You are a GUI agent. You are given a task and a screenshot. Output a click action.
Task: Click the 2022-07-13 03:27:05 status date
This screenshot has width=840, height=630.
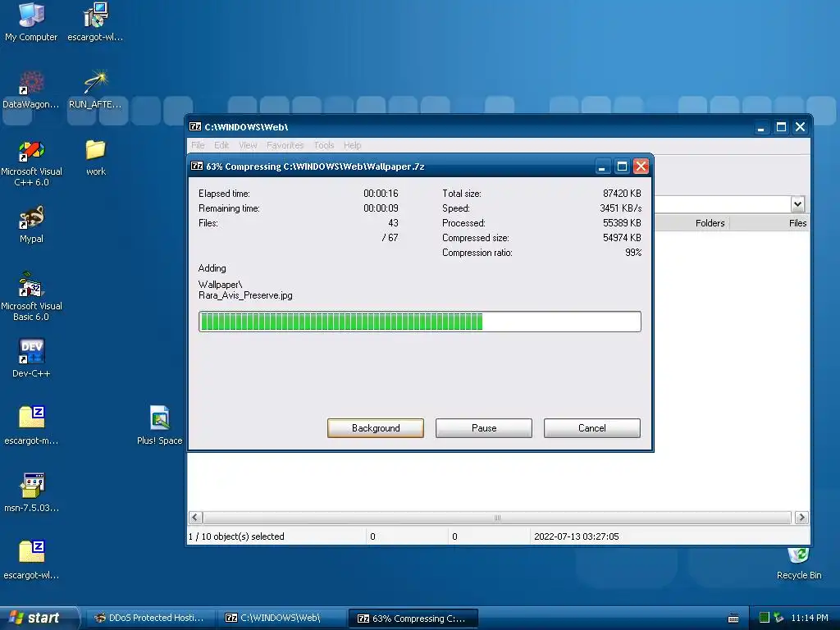pos(577,536)
